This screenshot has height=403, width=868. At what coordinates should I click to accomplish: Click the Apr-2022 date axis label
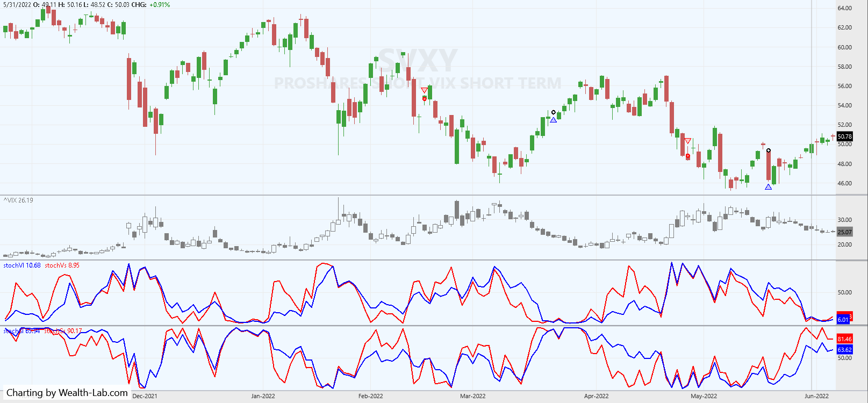tap(597, 396)
